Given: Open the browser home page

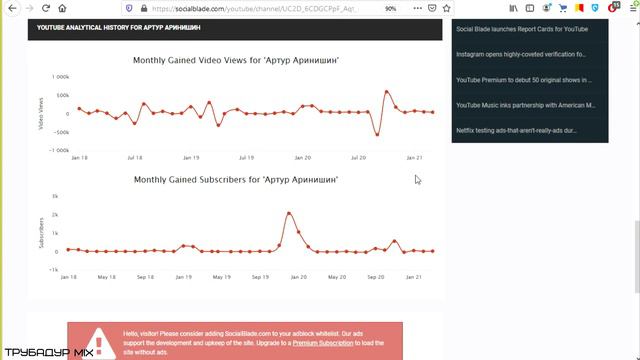Looking at the screenshot, I should click(x=62, y=8).
